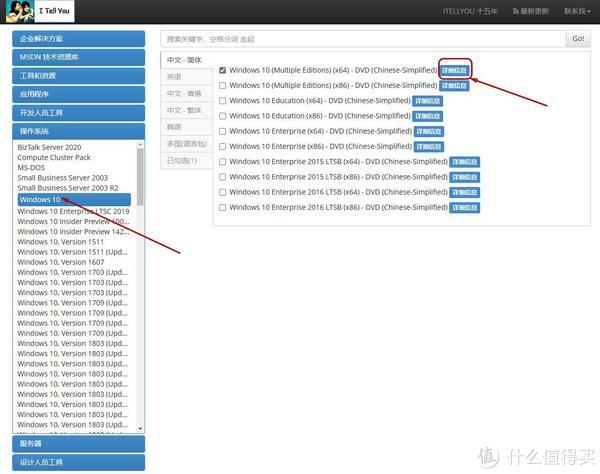Uncheck Windows 10 Multiple Editions x64 checkbox
600x474 pixels.
[222, 71]
